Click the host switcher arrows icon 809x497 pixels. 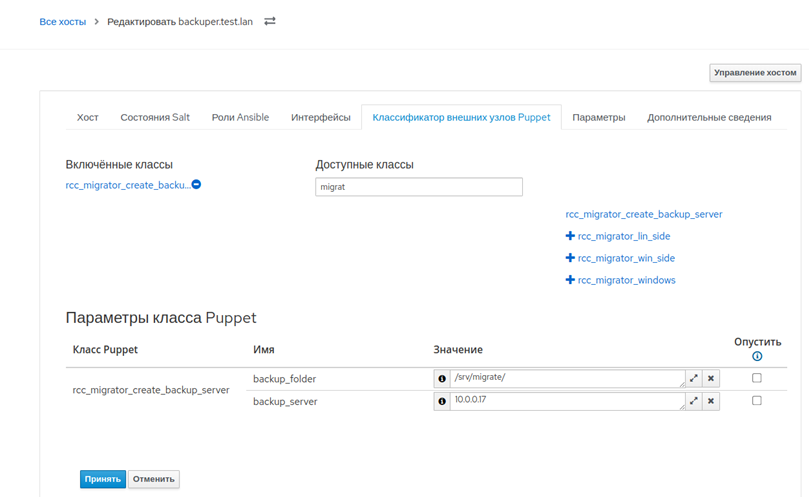(x=269, y=21)
